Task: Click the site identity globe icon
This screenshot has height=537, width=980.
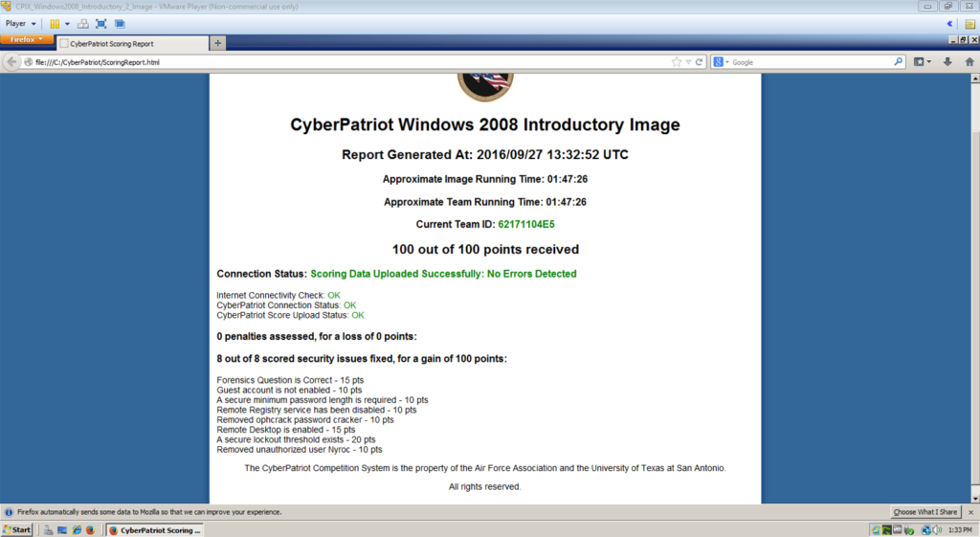Action: (28, 62)
